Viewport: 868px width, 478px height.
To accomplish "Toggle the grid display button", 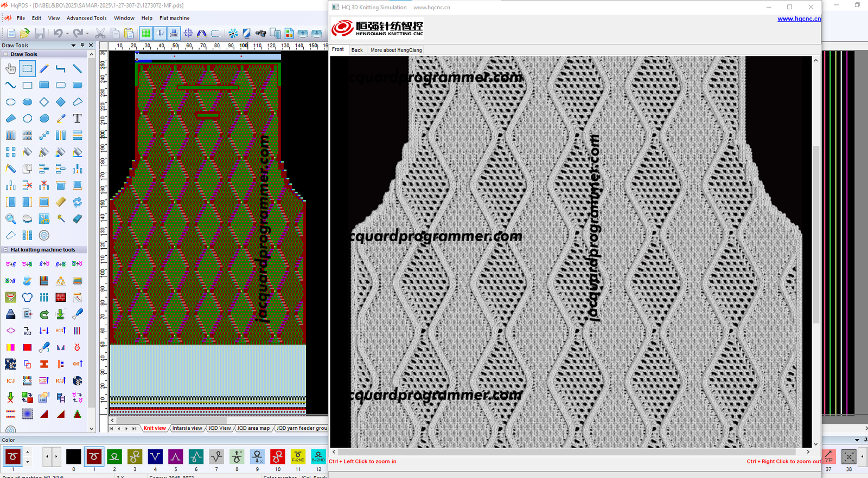I will click(x=145, y=34).
